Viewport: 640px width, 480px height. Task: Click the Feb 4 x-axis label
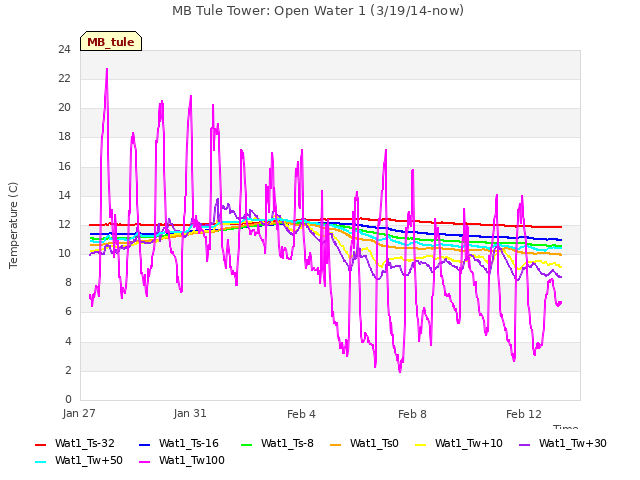click(x=301, y=414)
